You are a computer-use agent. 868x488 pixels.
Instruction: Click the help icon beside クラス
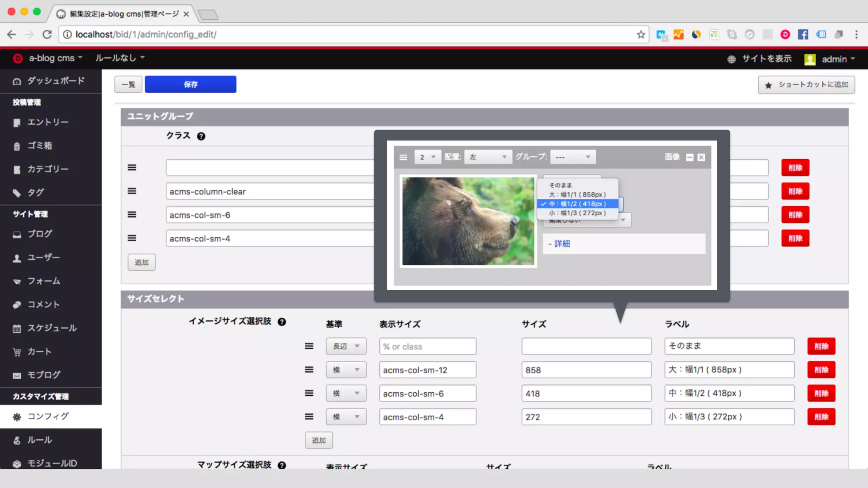point(201,136)
